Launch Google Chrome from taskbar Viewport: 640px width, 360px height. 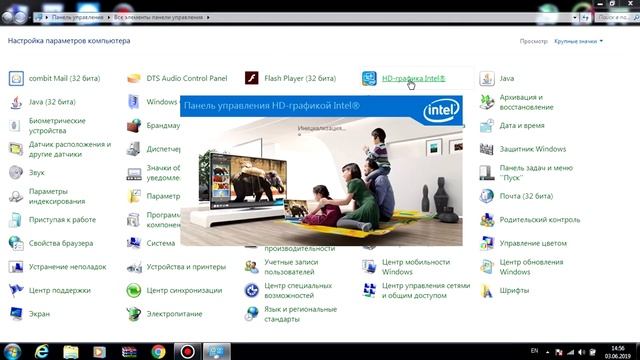(158, 351)
